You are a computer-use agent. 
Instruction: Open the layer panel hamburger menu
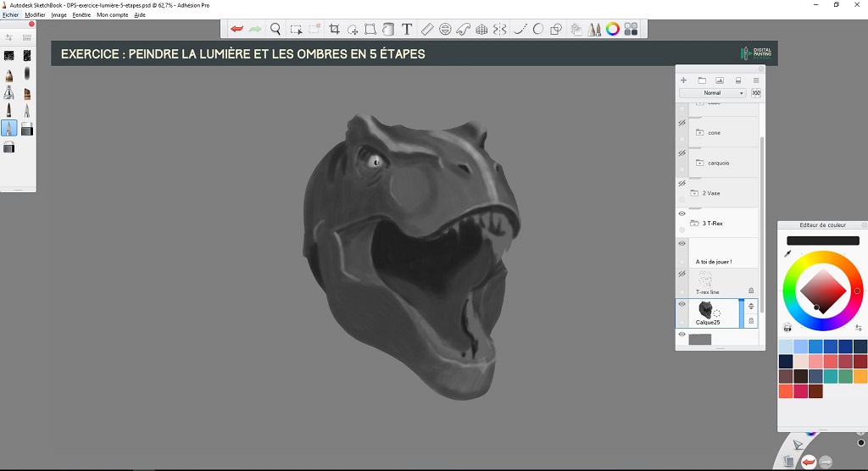[x=756, y=80]
